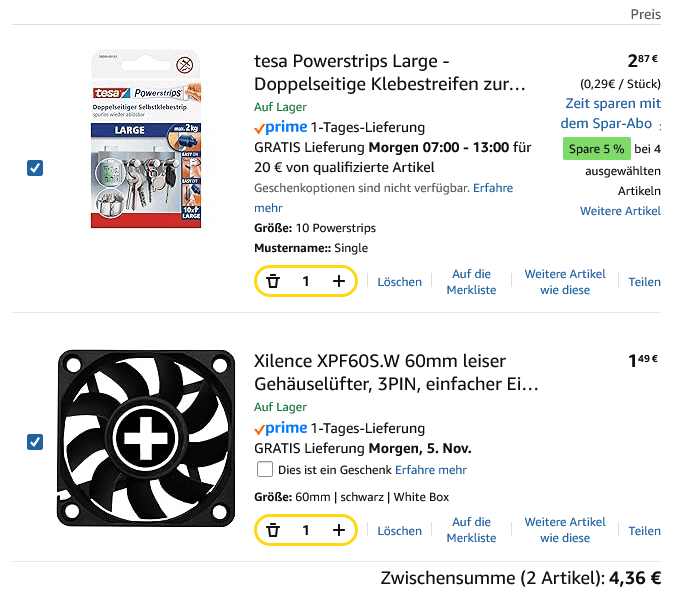Click trash icon for tesa Powerstrips quantity
The width and height of the screenshot is (674, 595).
pyautogui.click(x=273, y=281)
